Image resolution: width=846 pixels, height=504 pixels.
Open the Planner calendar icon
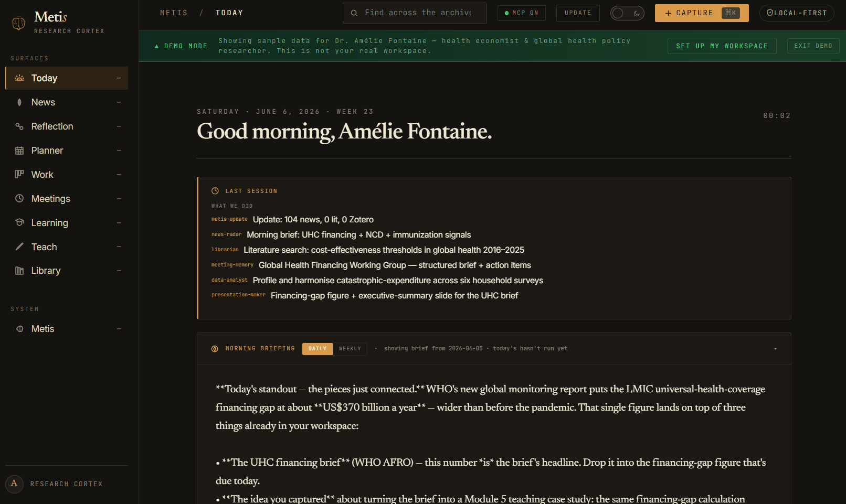point(19,151)
